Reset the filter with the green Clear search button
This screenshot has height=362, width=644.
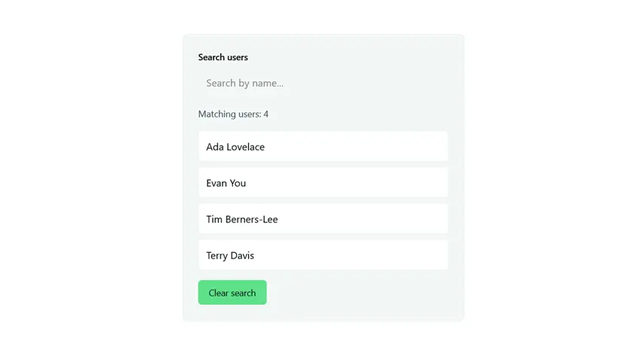point(232,293)
